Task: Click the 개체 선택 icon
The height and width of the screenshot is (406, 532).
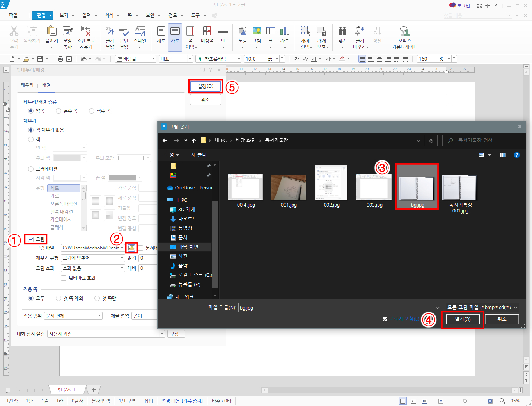Action: tap(305, 31)
